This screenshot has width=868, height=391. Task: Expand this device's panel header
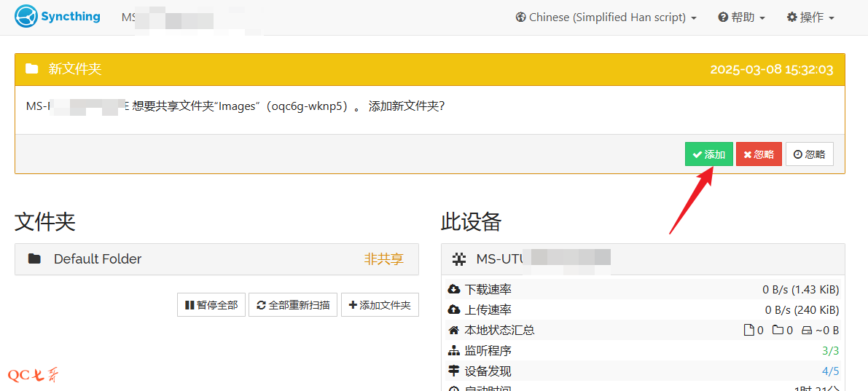(643, 259)
